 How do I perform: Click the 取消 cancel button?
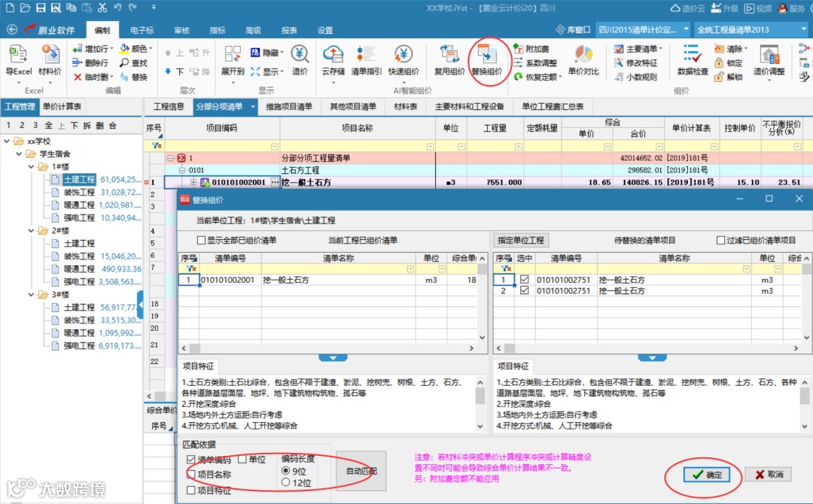click(x=769, y=475)
